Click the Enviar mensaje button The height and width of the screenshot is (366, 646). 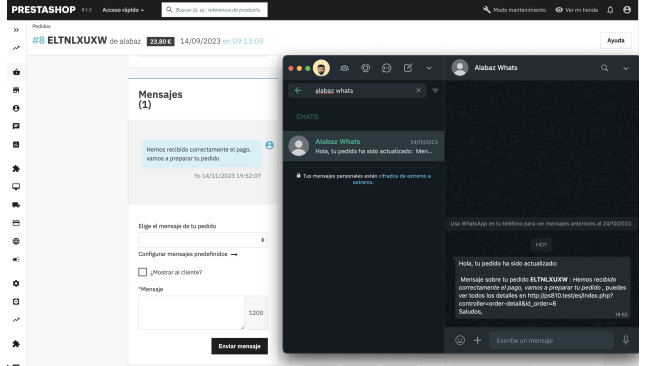click(239, 346)
